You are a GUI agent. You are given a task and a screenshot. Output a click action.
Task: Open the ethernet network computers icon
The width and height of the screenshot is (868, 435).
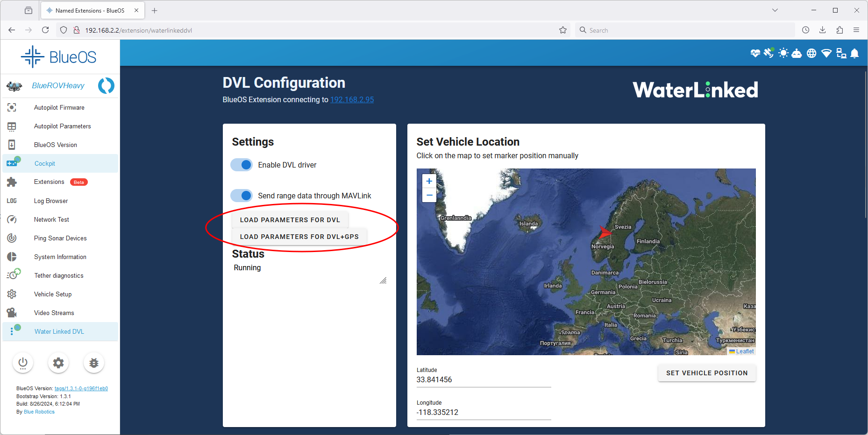click(x=841, y=53)
